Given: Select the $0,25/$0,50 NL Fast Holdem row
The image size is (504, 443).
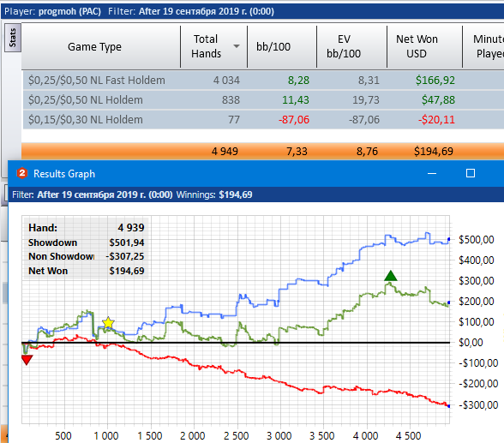Looking at the screenshot, I should (x=263, y=80).
